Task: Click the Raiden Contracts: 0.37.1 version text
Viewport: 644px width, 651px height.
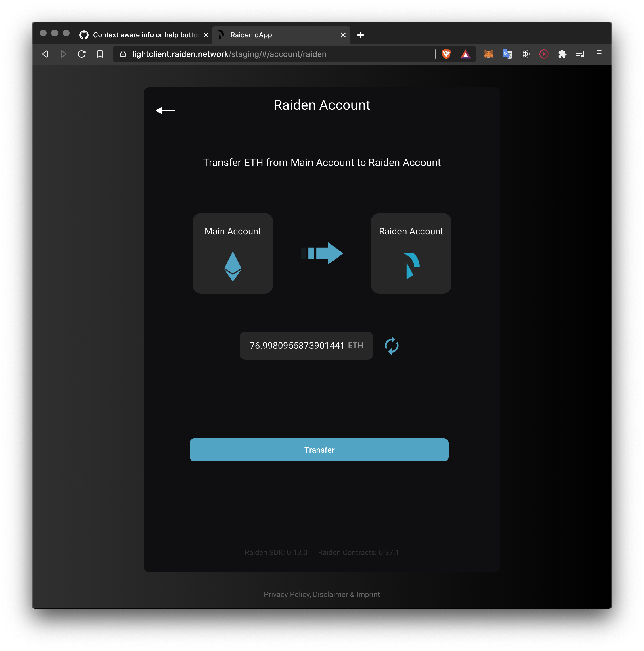Action: point(359,553)
